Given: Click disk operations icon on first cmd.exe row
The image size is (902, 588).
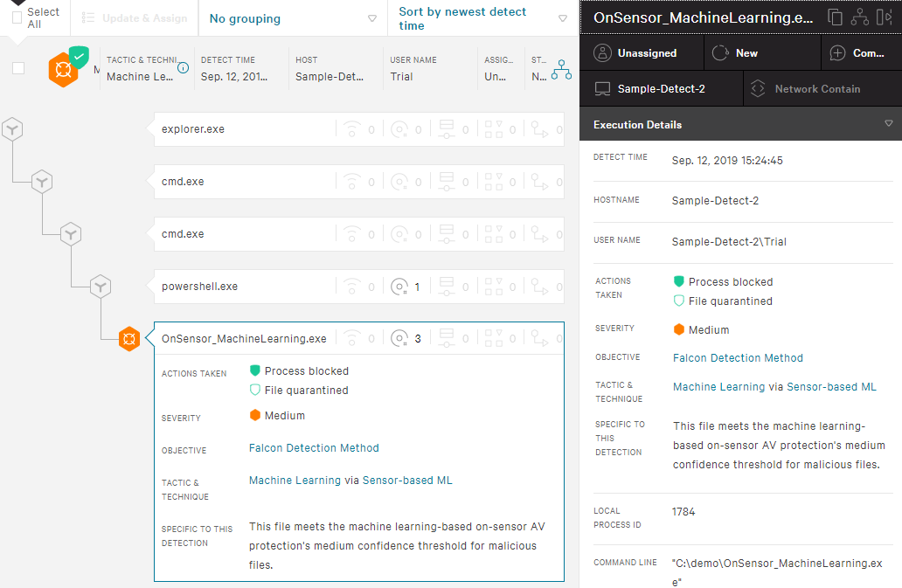Looking at the screenshot, I should click(399, 182).
